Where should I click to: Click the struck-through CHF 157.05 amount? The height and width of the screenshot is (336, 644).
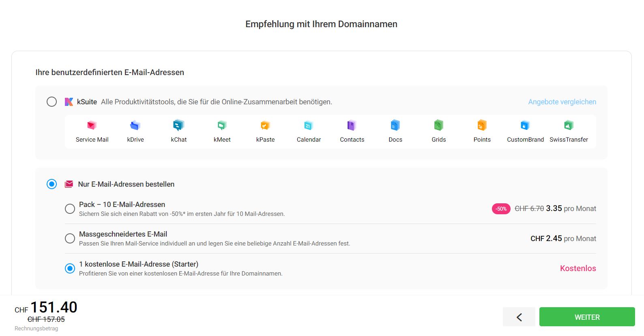click(46, 319)
